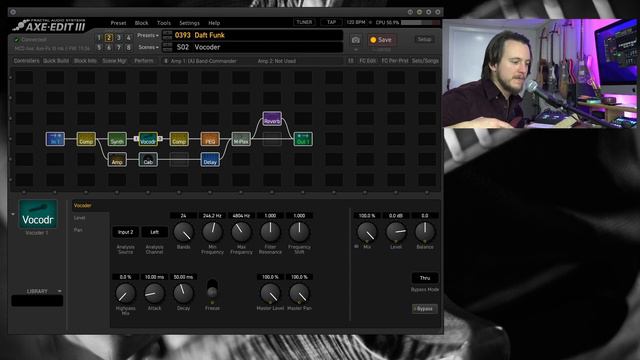Screen dimensions: 640x360
Task: Step through scenes using the scene stepper
Action: click(167, 47)
